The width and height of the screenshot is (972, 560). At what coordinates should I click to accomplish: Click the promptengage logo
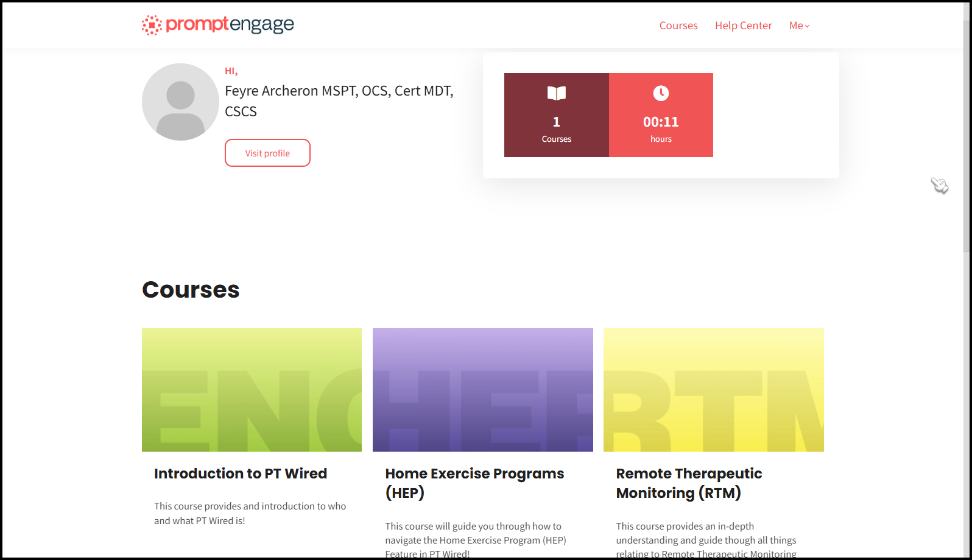pyautogui.click(x=217, y=25)
